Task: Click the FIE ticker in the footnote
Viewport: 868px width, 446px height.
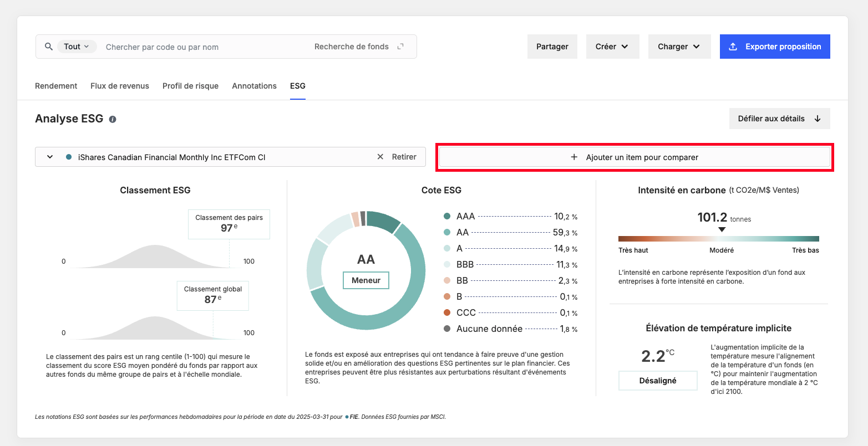Action: click(354, 417)
